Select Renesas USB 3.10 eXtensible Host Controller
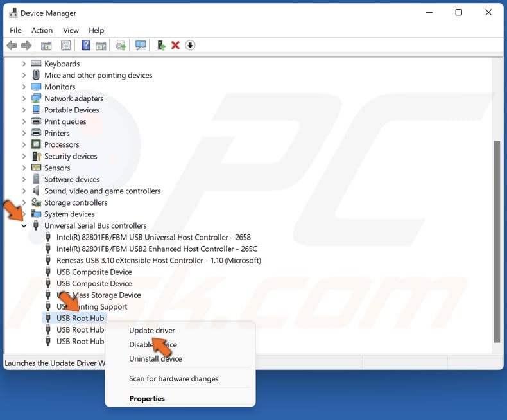 [x=159, y=261]
